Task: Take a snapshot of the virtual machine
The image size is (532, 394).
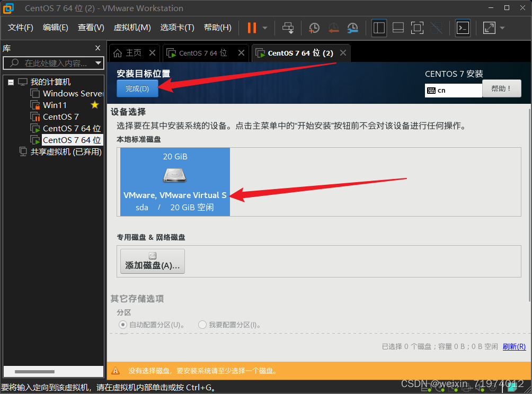Action: coord(314,28)
